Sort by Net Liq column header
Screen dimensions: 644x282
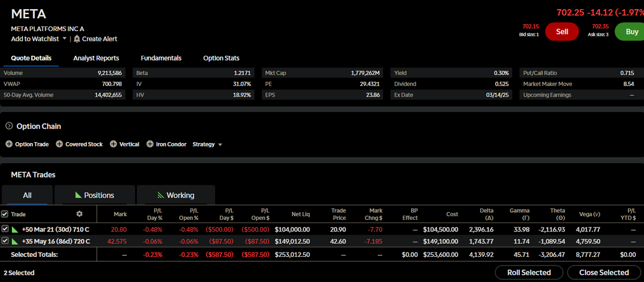tap(301, 214)
